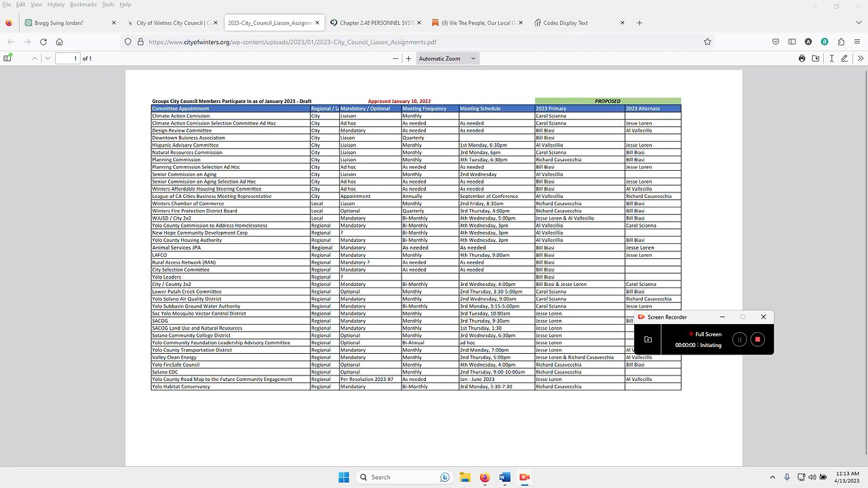Open recordings folder in Screen Recorder
This screenshot has width=868, height=488.
(648, 340)
